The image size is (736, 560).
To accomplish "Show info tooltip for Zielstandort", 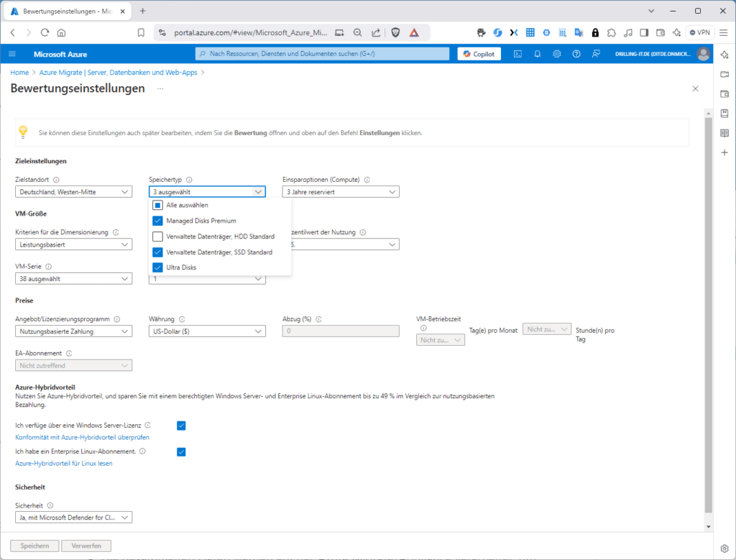I will coord(56,180).
